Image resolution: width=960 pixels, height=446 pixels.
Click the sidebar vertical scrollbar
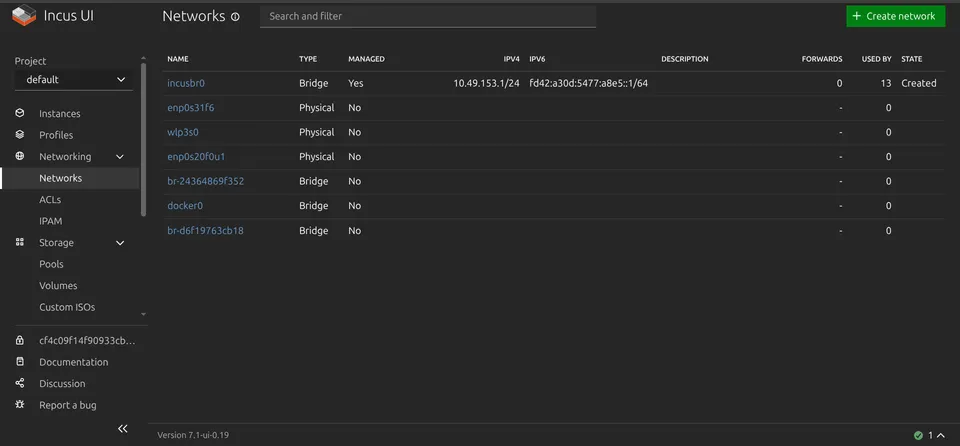pyautogui.click(x=143, y=139)
